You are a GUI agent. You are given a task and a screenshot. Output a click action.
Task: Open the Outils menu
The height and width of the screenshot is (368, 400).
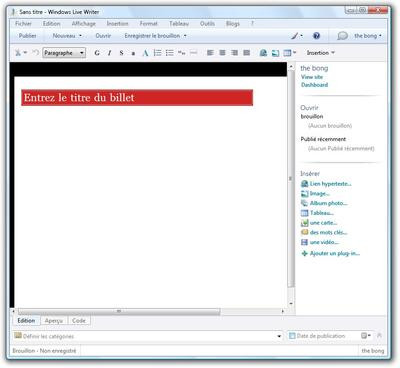207,24
